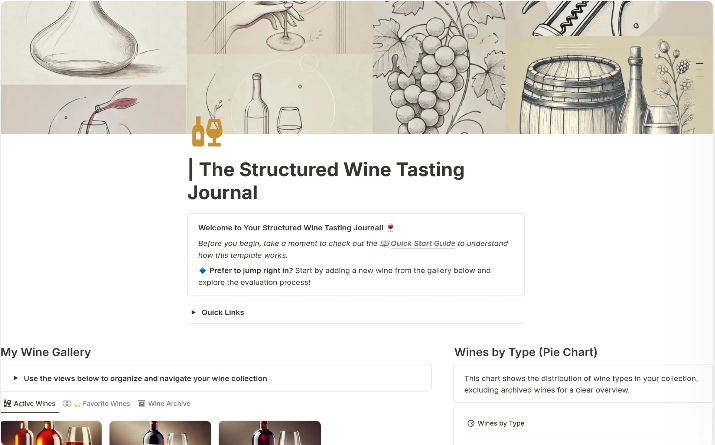Click the Active Wines tab icon
Viewport: 715px width, 445px height.
(7, 404)
